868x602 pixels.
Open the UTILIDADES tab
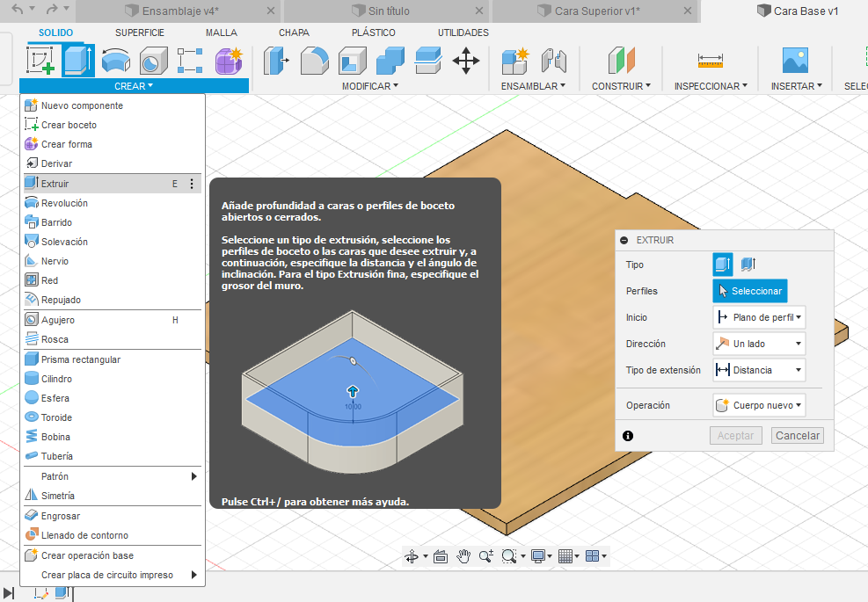463,33
